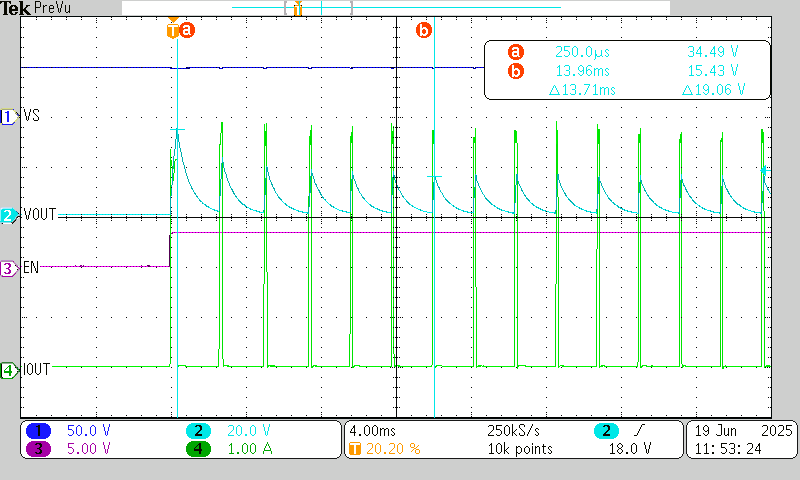
Task: Open the 4.00ms horizontal scale readout
Action: (372, 430)
